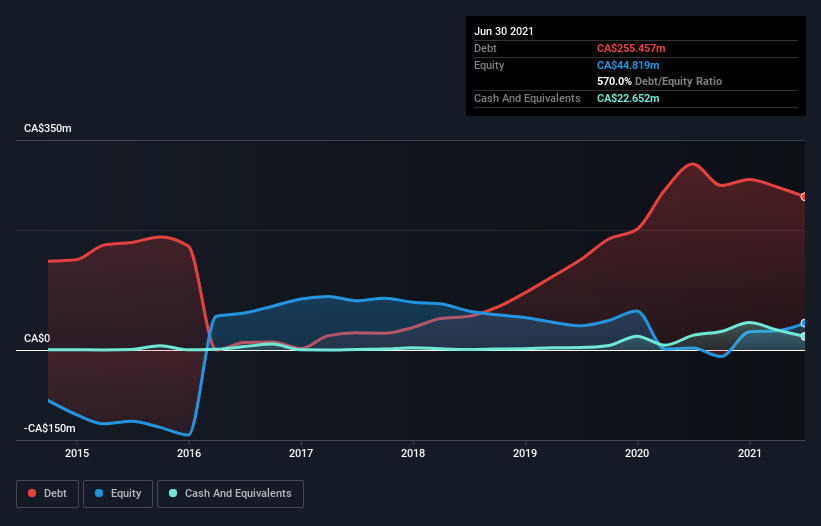Select the 2021 x-axis label
This screenshot has width=821, height=526.
(x=749, y=453)
